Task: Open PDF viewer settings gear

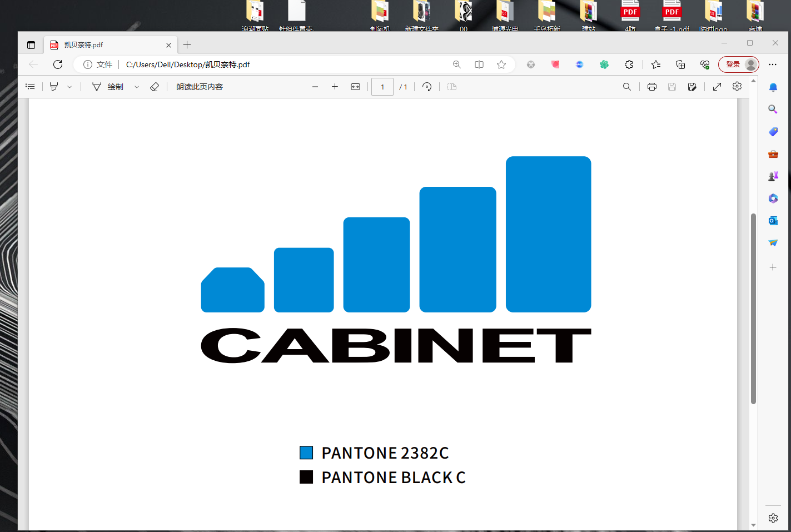Action: pos(737,86)
